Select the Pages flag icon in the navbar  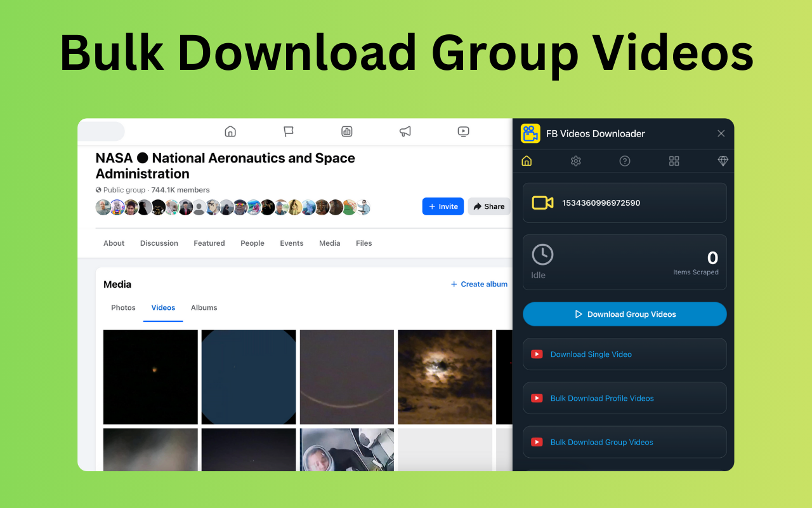(x=288, y=131)
